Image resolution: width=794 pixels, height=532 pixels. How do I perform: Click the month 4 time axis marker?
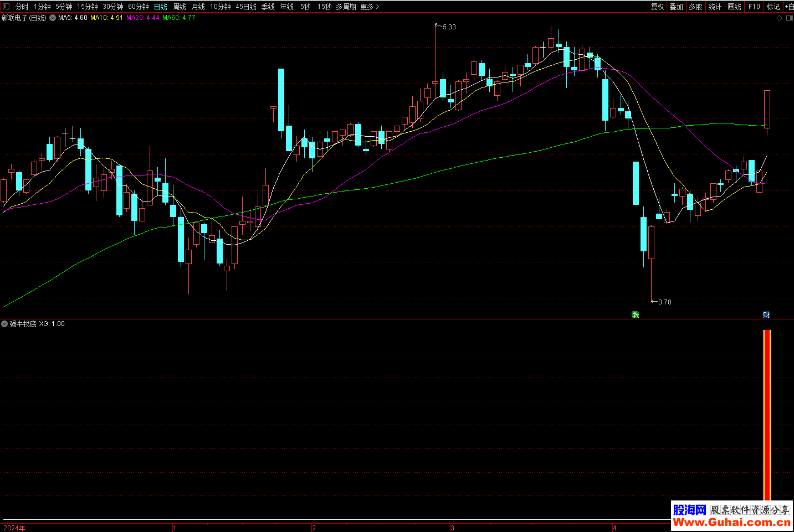click(614, 528)
